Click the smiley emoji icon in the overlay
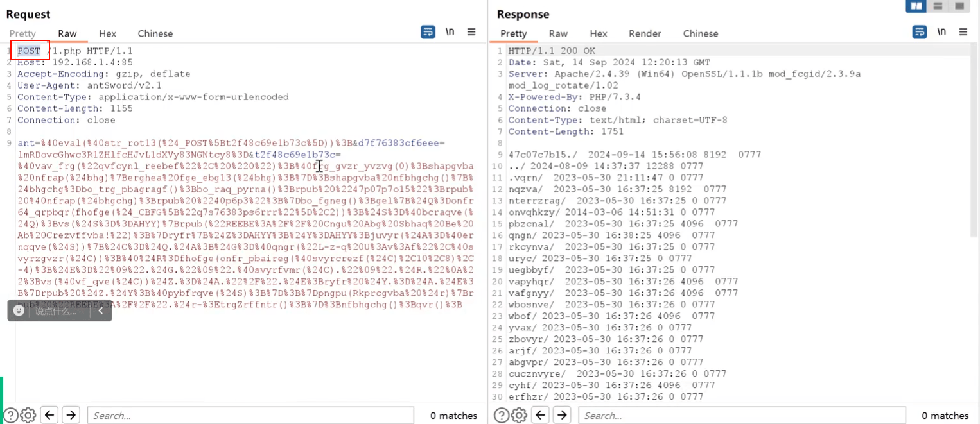 coord(19,310)
